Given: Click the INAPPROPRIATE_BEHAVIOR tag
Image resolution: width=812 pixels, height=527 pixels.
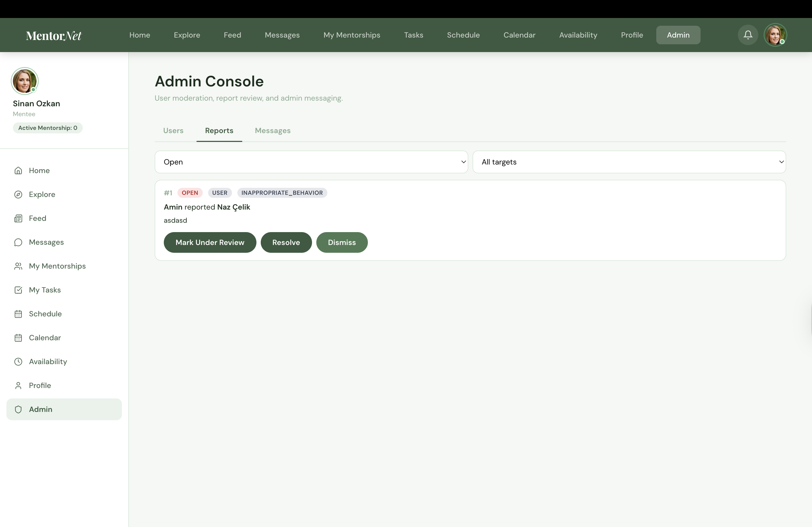Looking at the screenshot, I should [282, 193].
